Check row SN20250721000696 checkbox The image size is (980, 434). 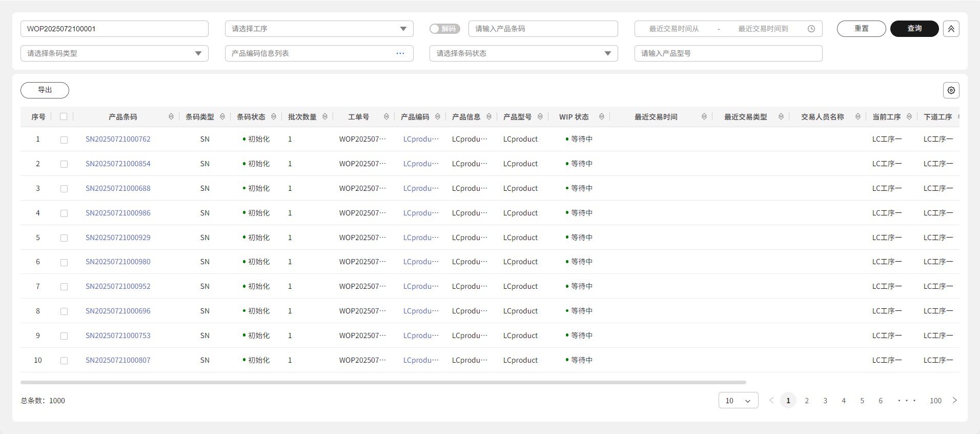64,311
